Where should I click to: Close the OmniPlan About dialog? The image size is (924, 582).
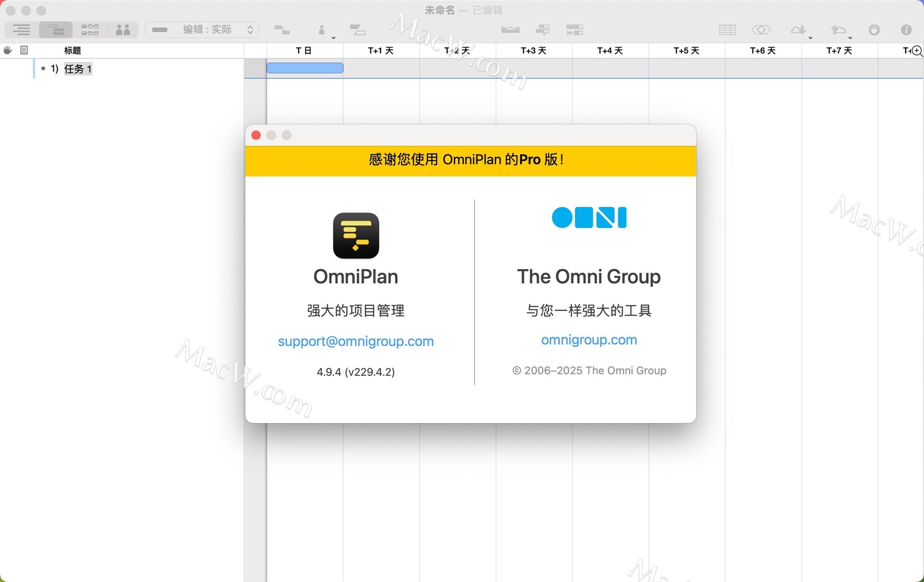pyautogui.click(x=256, y=136)
